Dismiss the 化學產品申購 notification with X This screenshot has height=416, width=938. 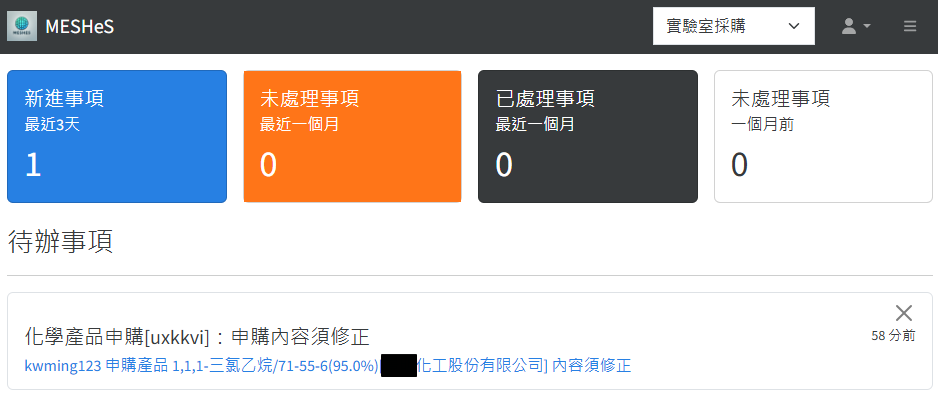[903, 313]
